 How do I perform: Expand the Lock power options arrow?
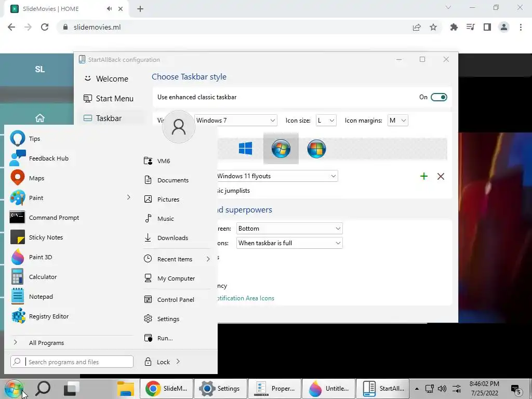(178, 362)
